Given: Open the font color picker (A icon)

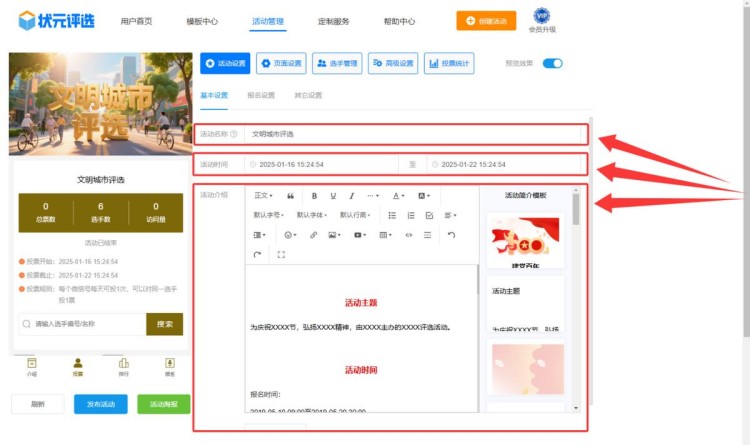Looking at the screenshot, I should 398,196.
